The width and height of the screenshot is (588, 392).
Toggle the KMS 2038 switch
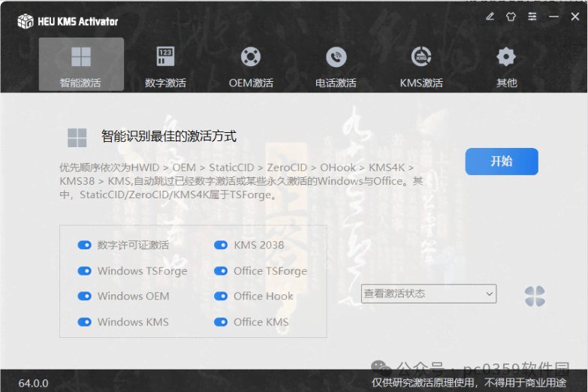(x=221, y=245)
